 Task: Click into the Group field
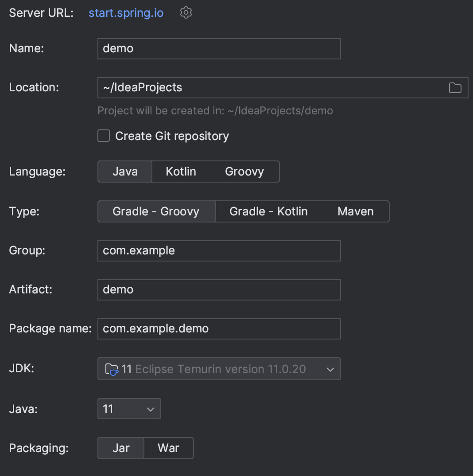(x=219, y=251)
